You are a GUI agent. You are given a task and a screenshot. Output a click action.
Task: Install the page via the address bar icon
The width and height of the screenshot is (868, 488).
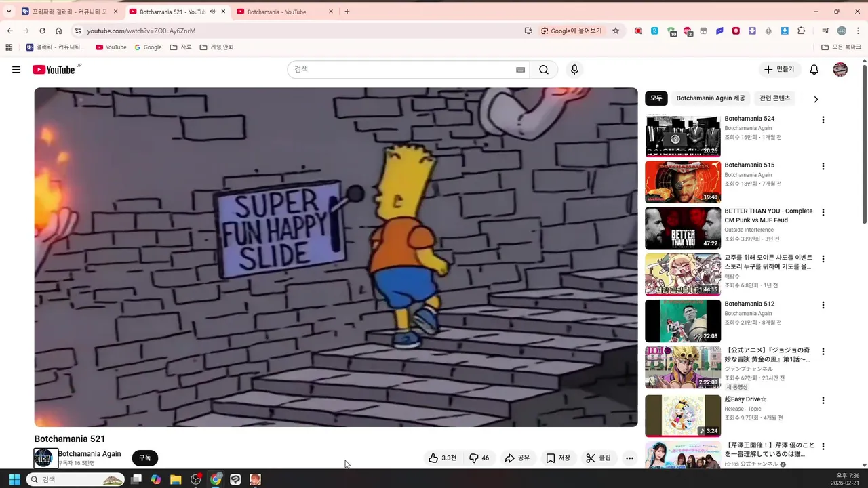(528, 30)
